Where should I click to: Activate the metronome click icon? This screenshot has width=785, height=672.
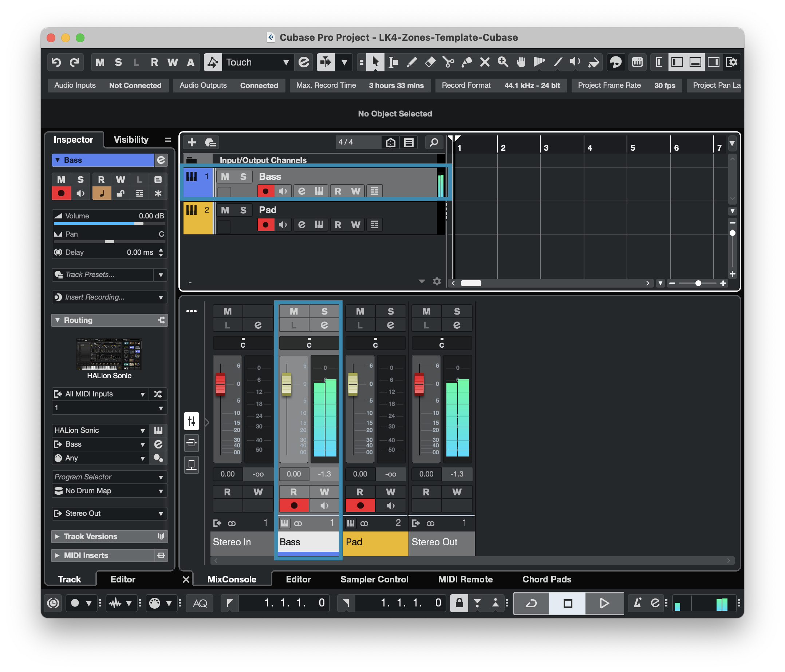click(x=638, y=603)
